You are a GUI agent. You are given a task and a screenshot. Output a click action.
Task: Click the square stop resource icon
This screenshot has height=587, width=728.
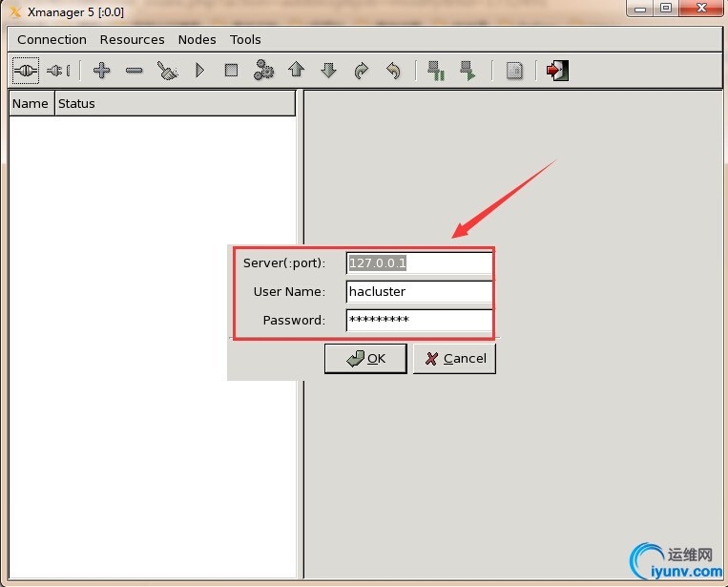point(231,71)
